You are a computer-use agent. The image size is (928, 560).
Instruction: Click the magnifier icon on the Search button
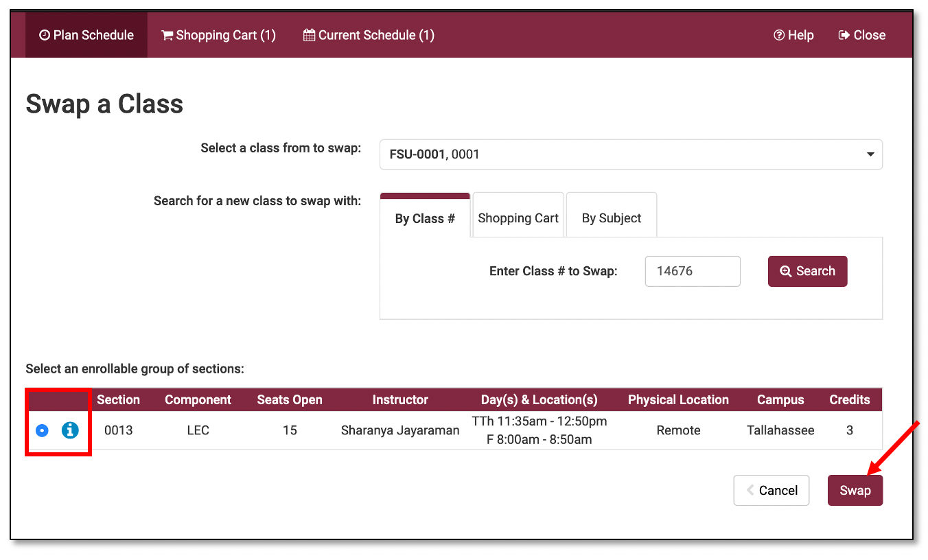tap(786, 271)
